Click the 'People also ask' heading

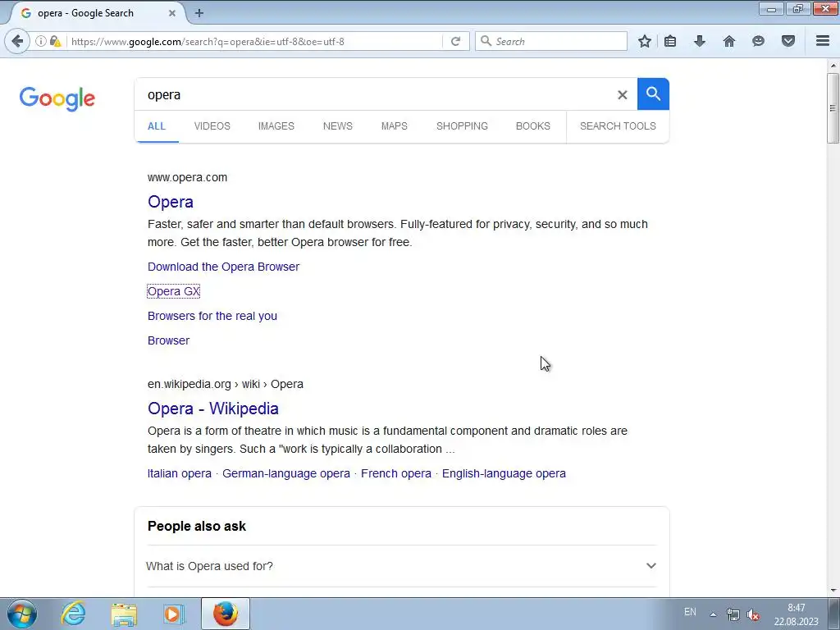click(x=197, y=526)
